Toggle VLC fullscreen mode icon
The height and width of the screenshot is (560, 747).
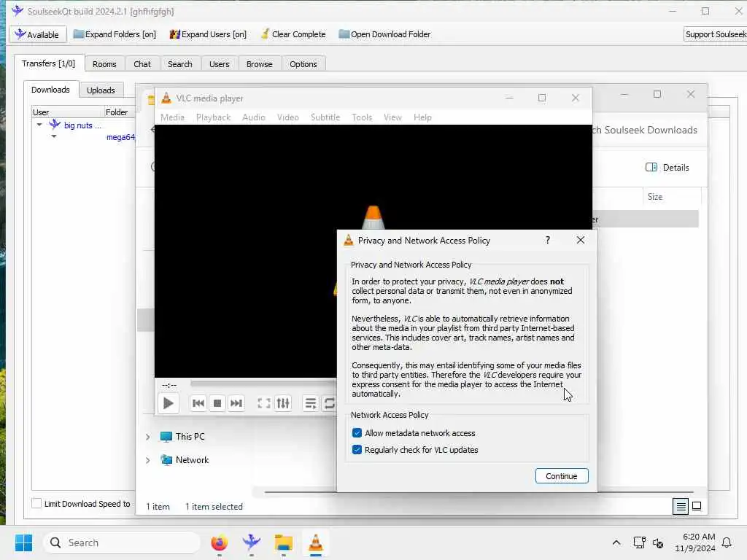coord(264,403)
